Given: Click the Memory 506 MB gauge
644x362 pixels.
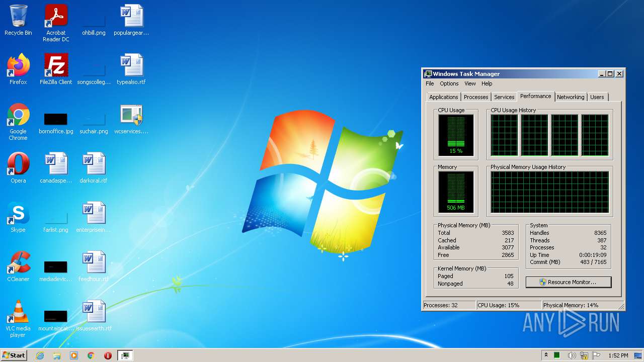Looking at the screenshot, I should (x=456, y=192).
